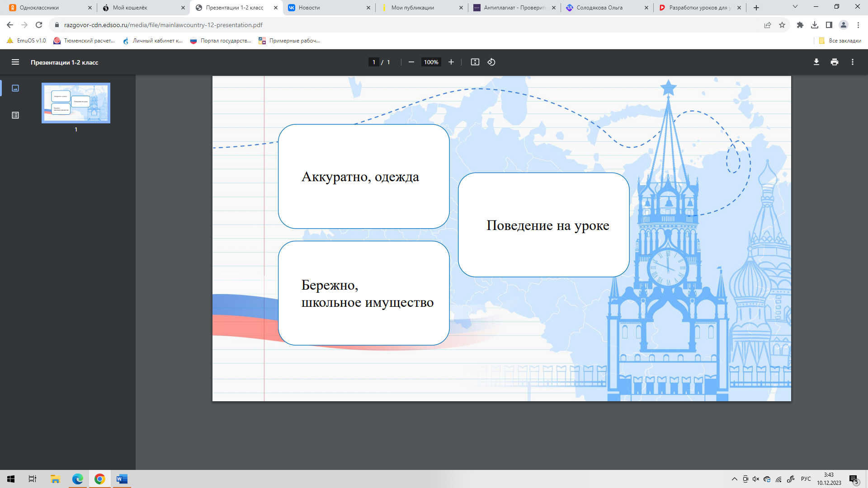868x488 pixels.
Task: Zoom out with the minus button
Action: click(x=411, y=62)
